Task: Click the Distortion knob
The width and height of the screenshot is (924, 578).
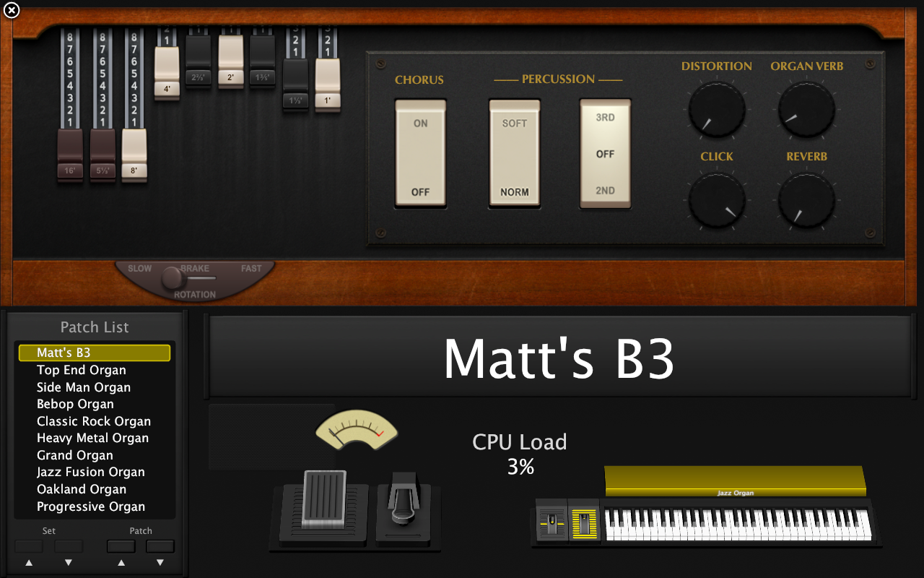Action: pos(716,110)
